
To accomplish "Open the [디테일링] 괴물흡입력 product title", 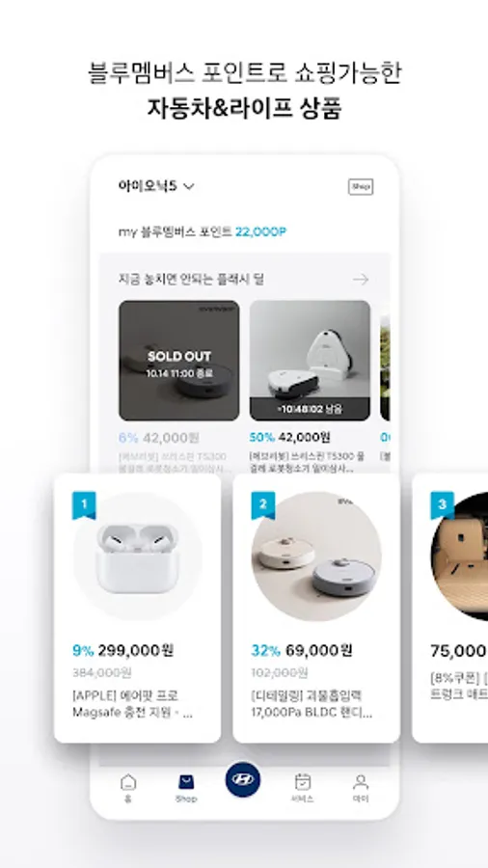I will pyautogui.click(x=312, y=704).
